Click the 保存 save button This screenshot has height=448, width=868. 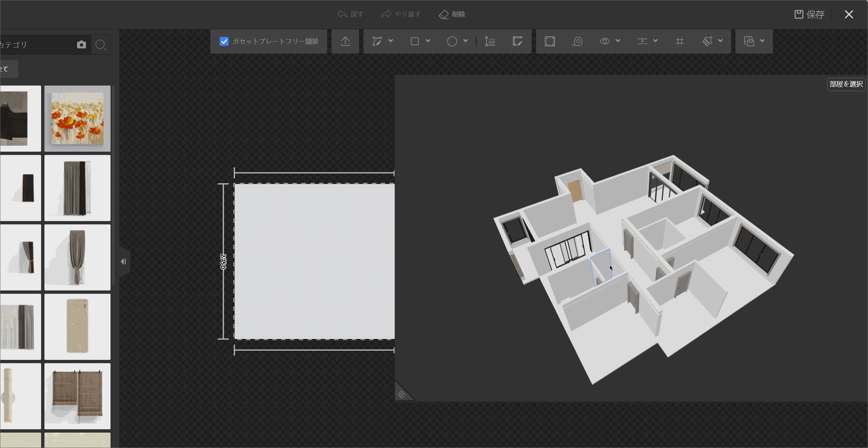click(x=809, y=14)
